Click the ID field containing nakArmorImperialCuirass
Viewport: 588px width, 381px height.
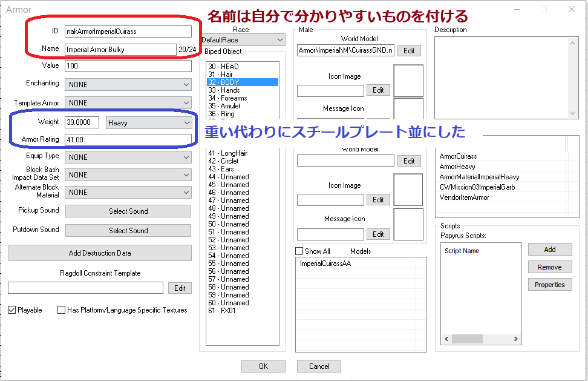[128, 31]
